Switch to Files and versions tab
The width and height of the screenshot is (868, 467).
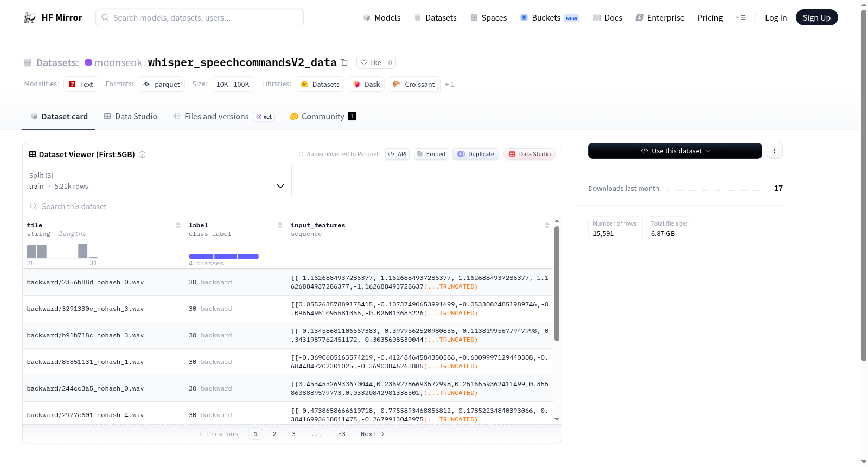224,117
